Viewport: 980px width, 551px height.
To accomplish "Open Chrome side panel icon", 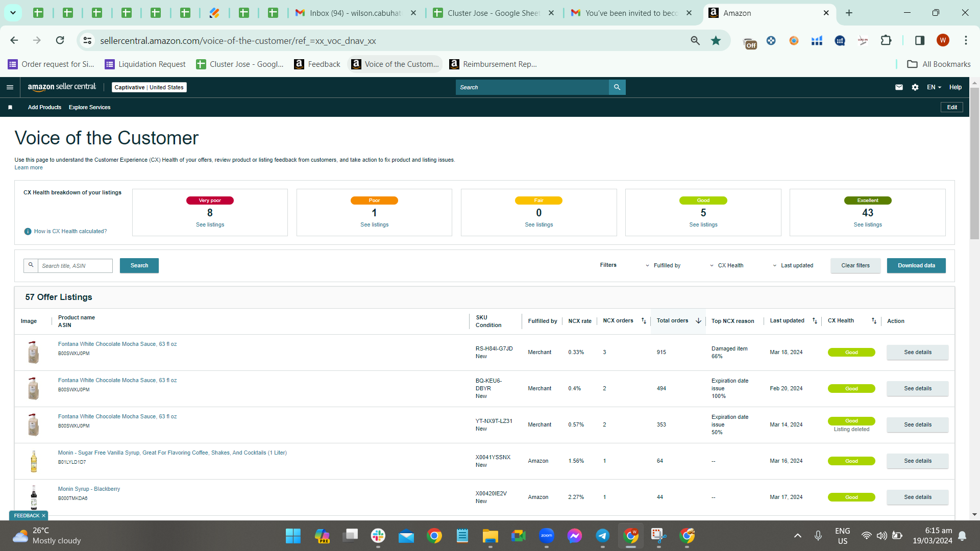I will point(920,40).
